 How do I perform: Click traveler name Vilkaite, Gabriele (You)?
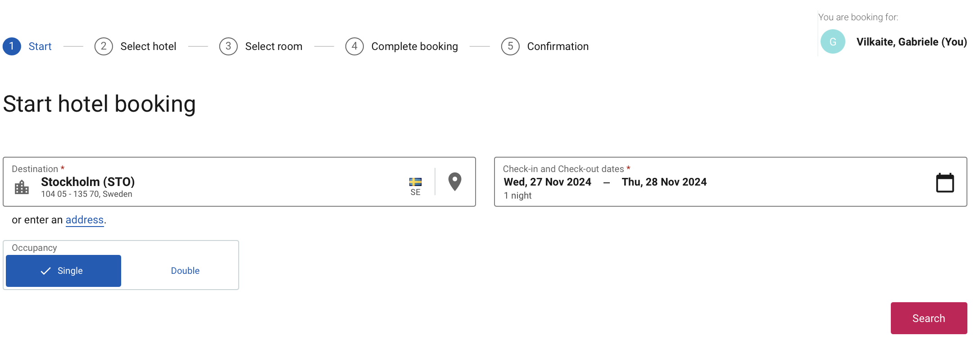point(912,42)
